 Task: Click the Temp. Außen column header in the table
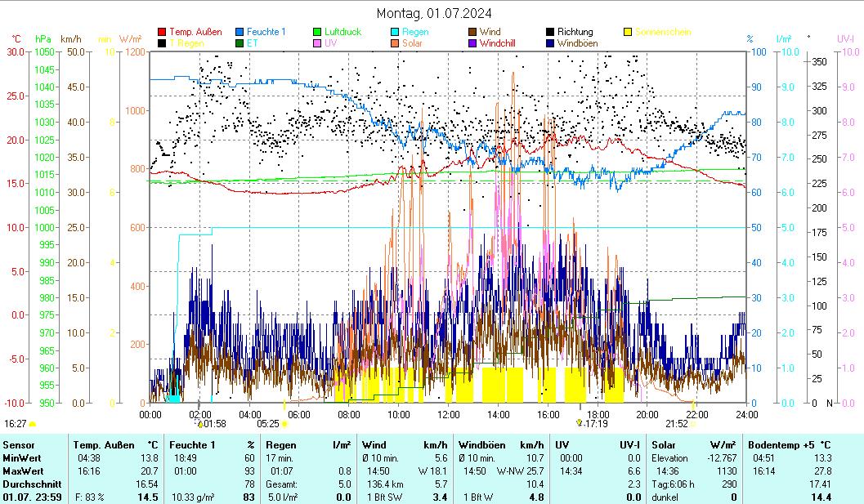104,445
